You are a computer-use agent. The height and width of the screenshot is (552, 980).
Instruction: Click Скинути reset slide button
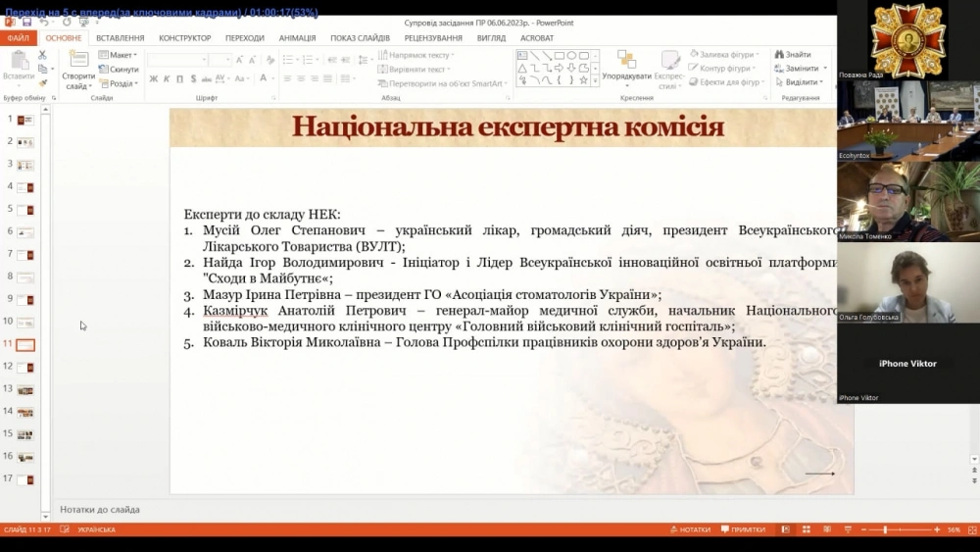[119, 69]
